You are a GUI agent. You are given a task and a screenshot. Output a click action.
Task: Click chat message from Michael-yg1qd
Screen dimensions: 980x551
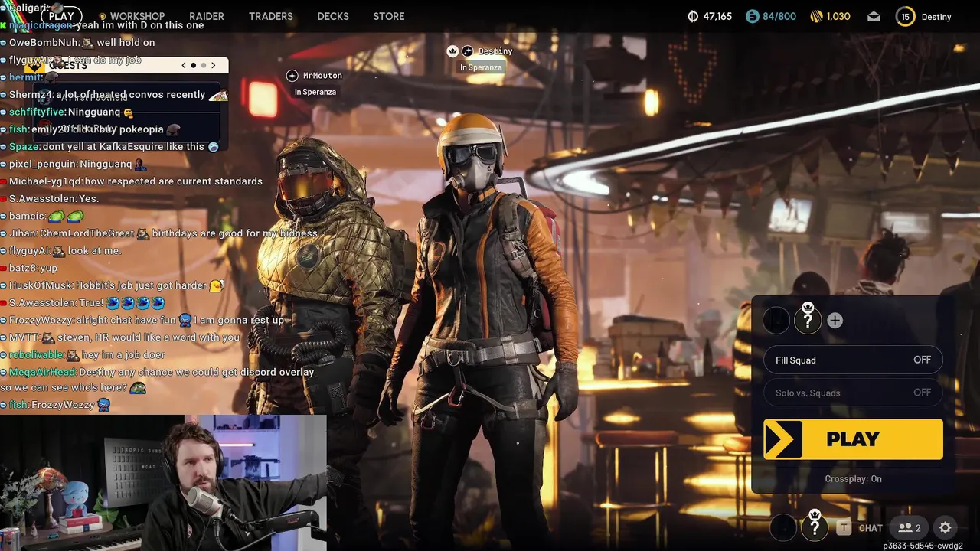click(x=132, y=181)
